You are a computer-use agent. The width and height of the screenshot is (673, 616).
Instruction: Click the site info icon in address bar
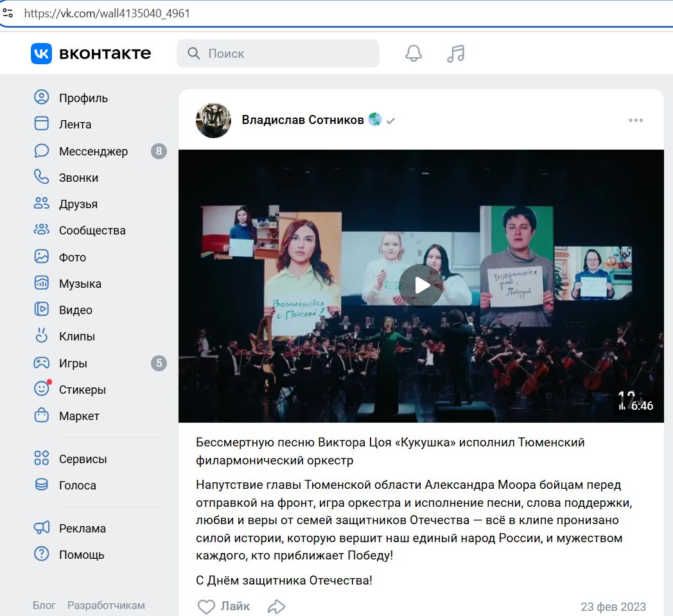[8, 13]
